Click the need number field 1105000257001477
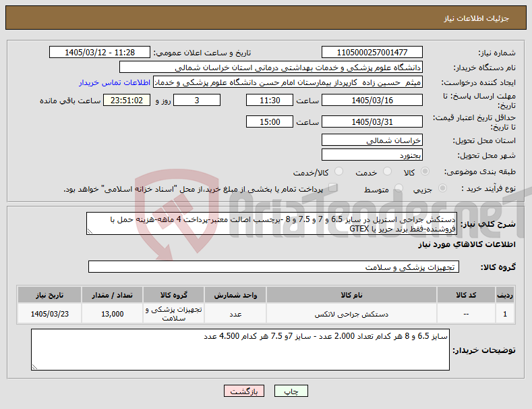The width and height of the screenshot is (532, 409). pos(372,53)
